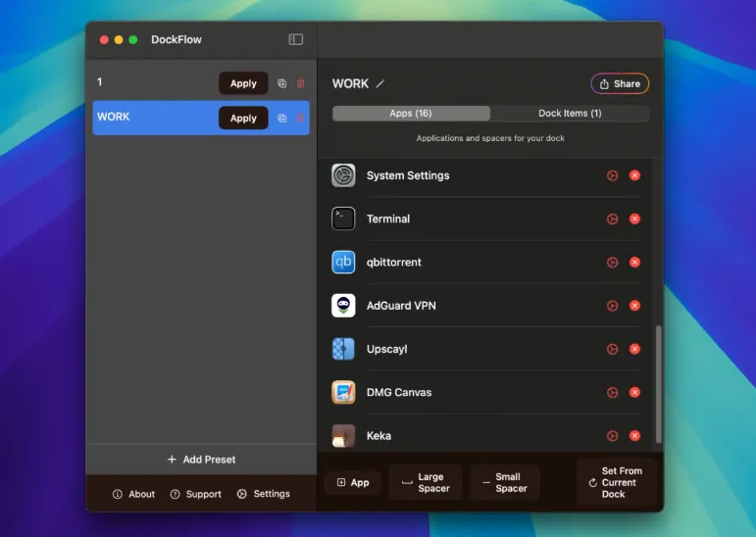The height and width of the screenshot is (537, 756).
Task: Click the DockFlow window title
Action: tap(176, 39)
